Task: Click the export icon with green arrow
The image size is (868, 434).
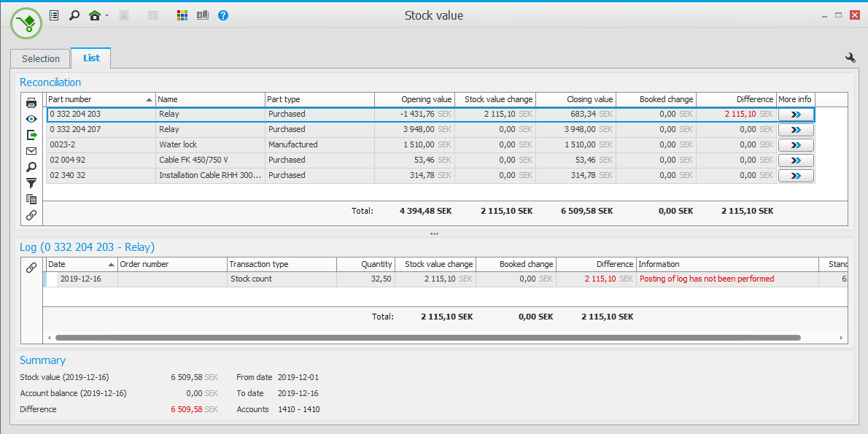Action: pyautogui.click(x=31, y=135)
